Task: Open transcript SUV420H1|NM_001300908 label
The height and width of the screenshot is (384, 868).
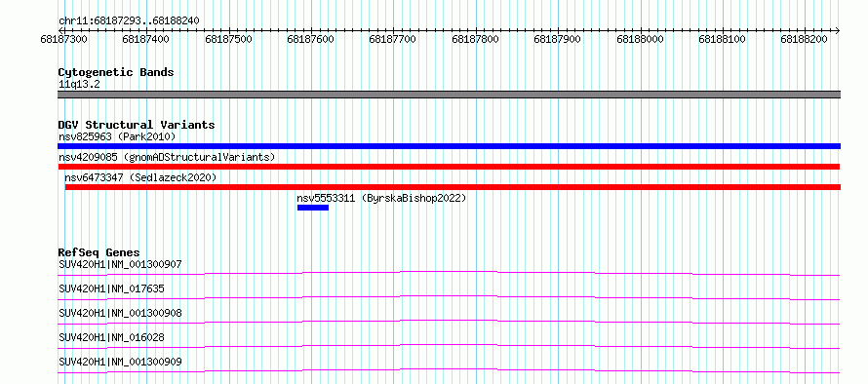Action: (x=120, y=313)
